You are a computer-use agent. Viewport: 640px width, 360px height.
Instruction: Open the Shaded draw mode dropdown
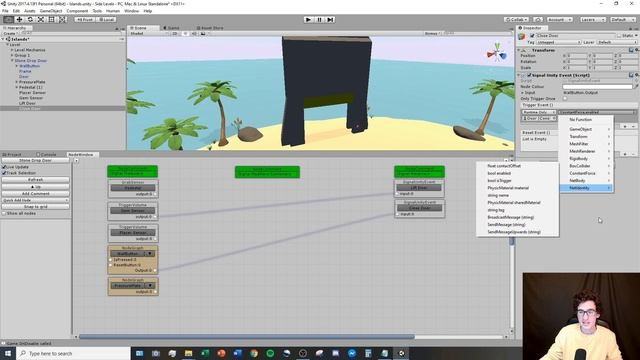coord(149,33)
